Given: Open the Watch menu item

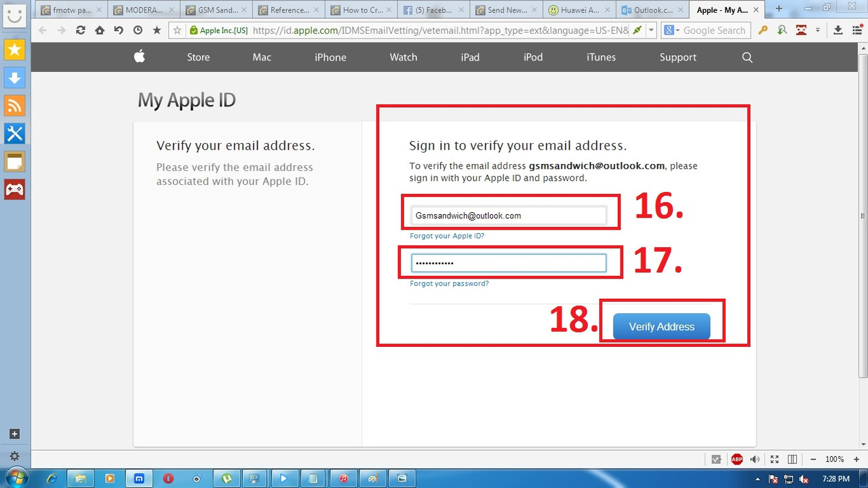Looking at the screenshot, I should [403, 58].
